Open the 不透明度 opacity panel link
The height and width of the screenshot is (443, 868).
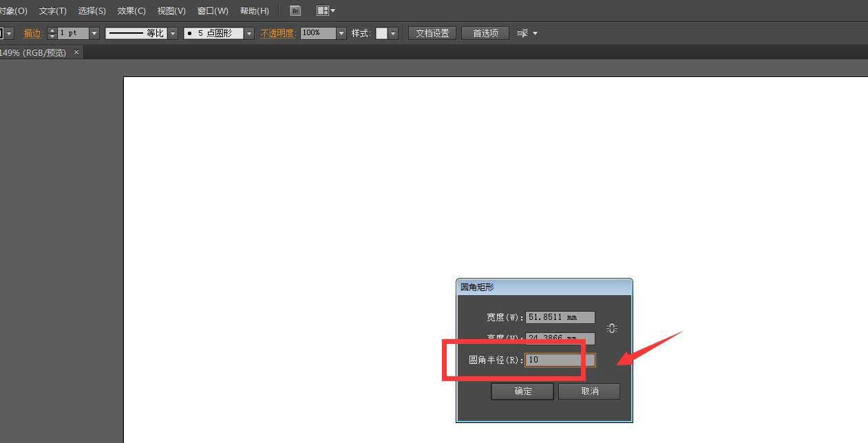(277, 33)
